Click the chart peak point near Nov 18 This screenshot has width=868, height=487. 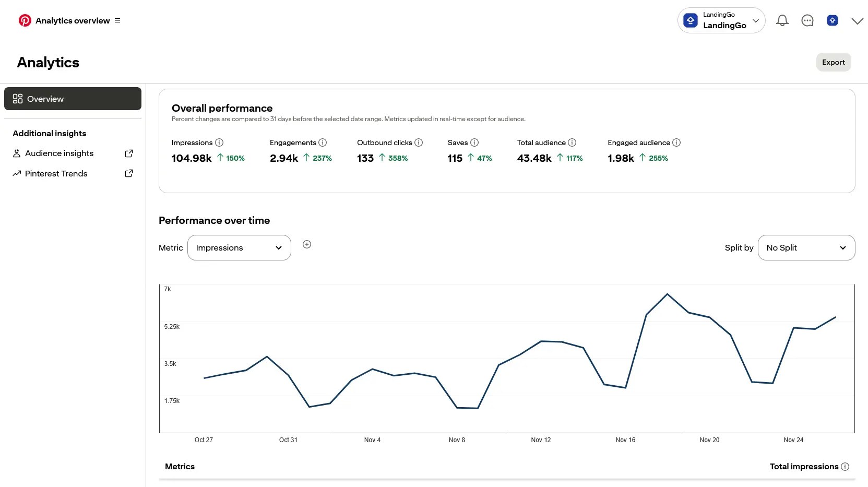click(667, 294)
